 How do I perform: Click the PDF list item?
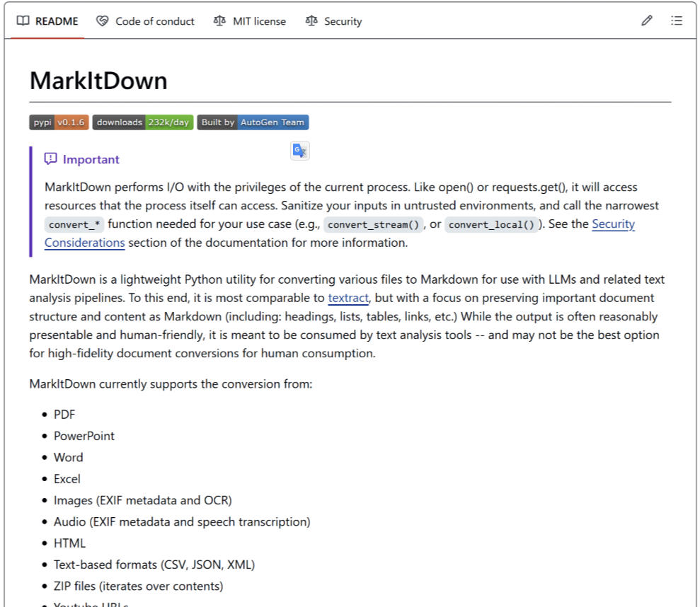[64, 415]
